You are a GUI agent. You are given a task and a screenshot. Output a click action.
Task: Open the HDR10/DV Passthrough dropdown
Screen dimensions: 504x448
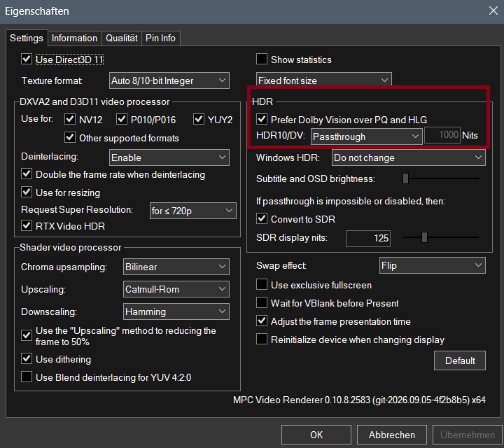click(366, 136)
